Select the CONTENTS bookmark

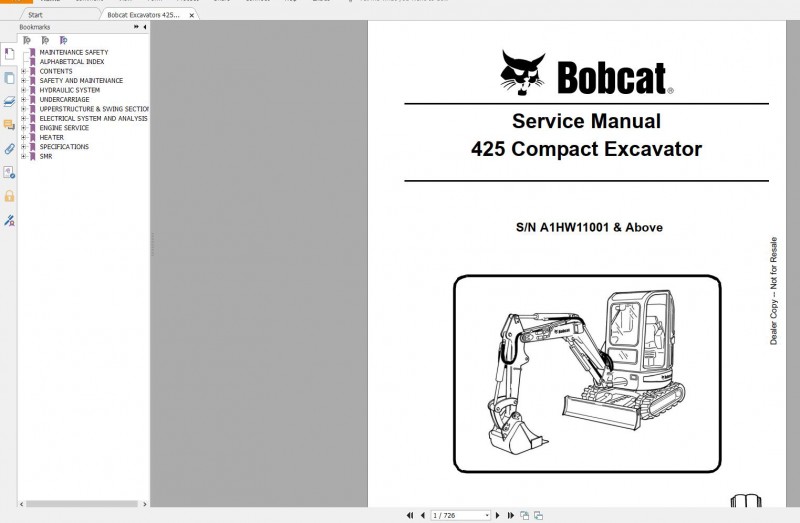point(56,71)
